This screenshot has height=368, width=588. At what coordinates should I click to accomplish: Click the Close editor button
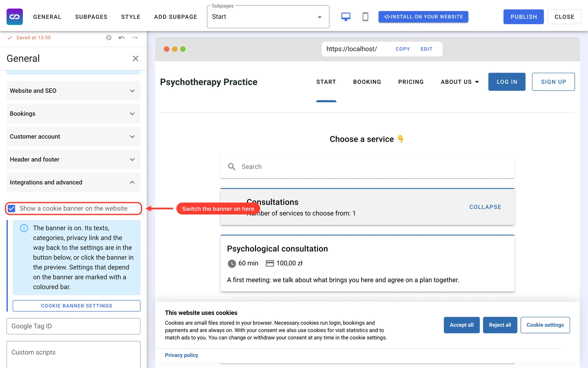point(564,17)
